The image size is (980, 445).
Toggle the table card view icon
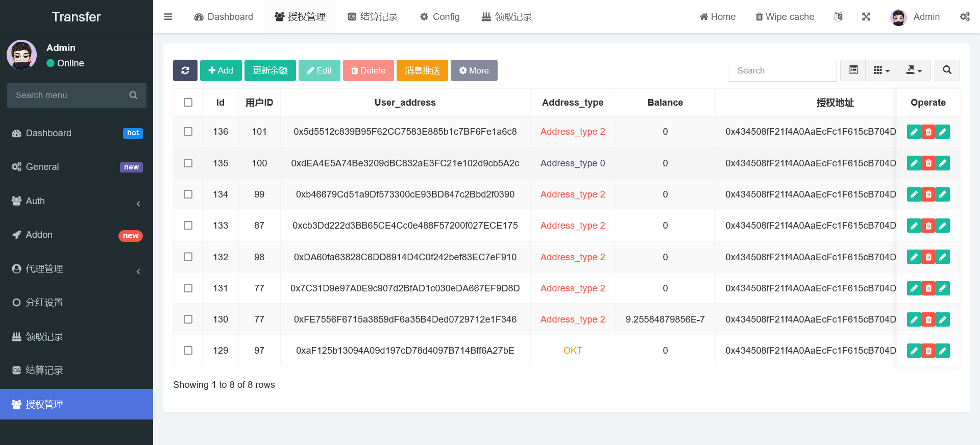pyautogui.click(x=853, y=70)
